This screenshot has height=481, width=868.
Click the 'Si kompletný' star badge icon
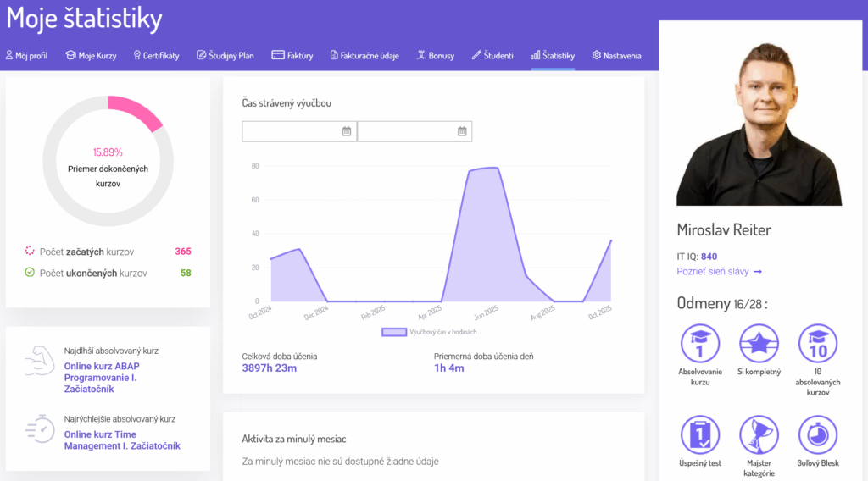(759, 344)
